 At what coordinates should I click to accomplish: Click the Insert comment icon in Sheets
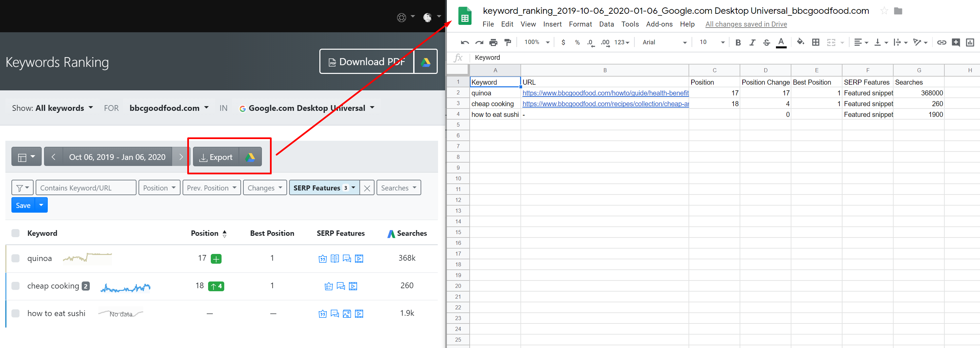pos(956,42)
